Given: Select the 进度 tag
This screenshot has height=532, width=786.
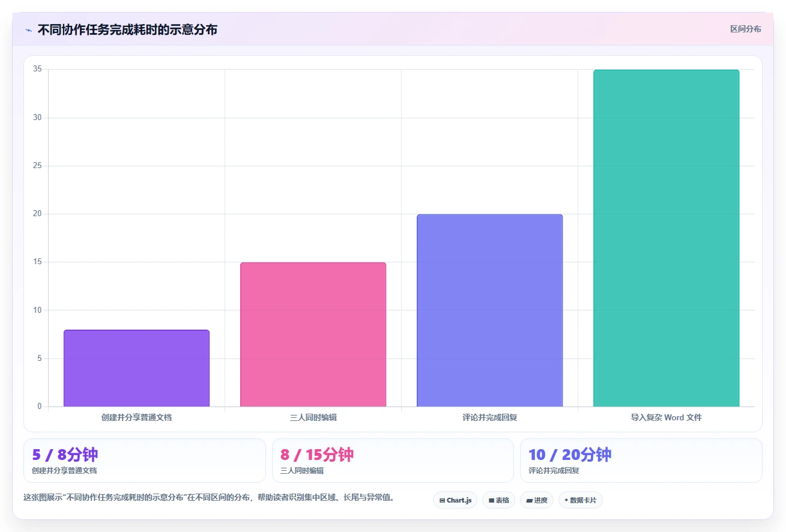Looking at the screenshot, I should (x=537, y=500).
